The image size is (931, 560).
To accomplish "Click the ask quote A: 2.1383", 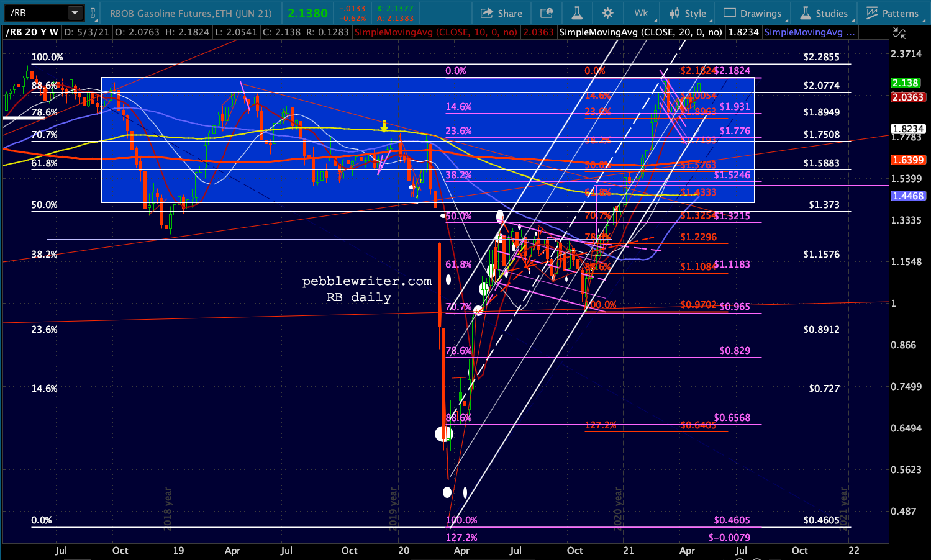I will 395,18.
